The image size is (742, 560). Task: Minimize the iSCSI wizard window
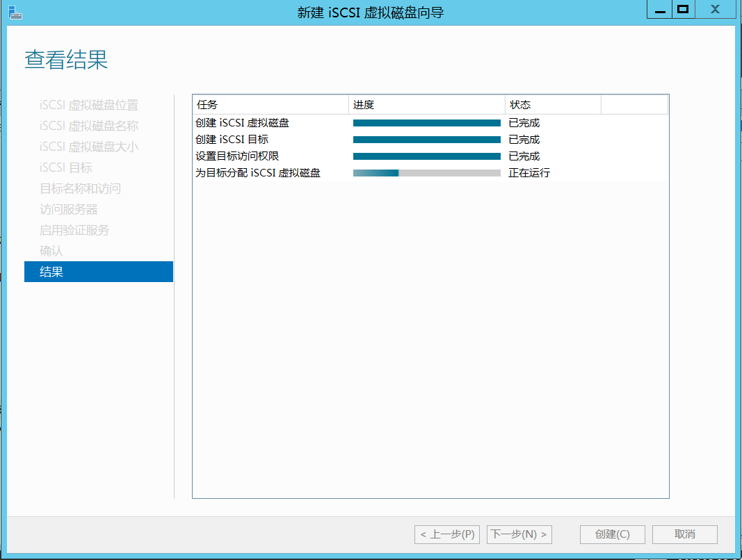659,10
